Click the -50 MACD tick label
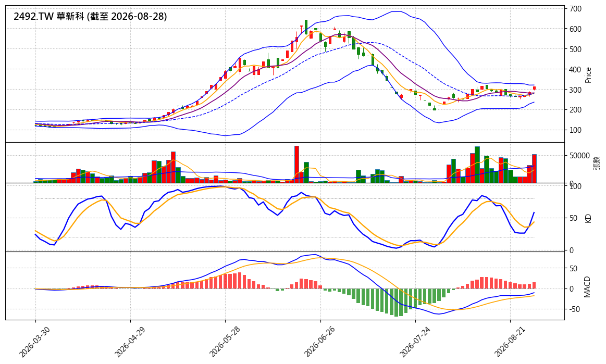Screen dimensions: 606x364 click(x=574, y=309)
